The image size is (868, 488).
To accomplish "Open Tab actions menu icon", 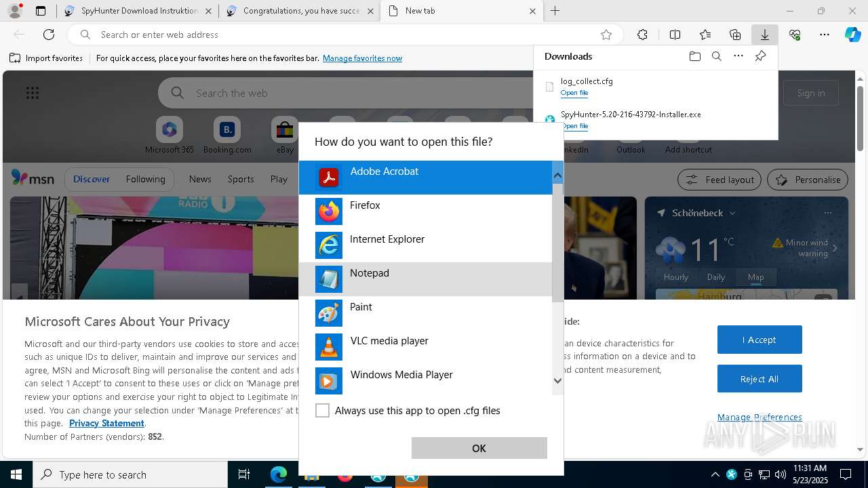I will point(41,11).
